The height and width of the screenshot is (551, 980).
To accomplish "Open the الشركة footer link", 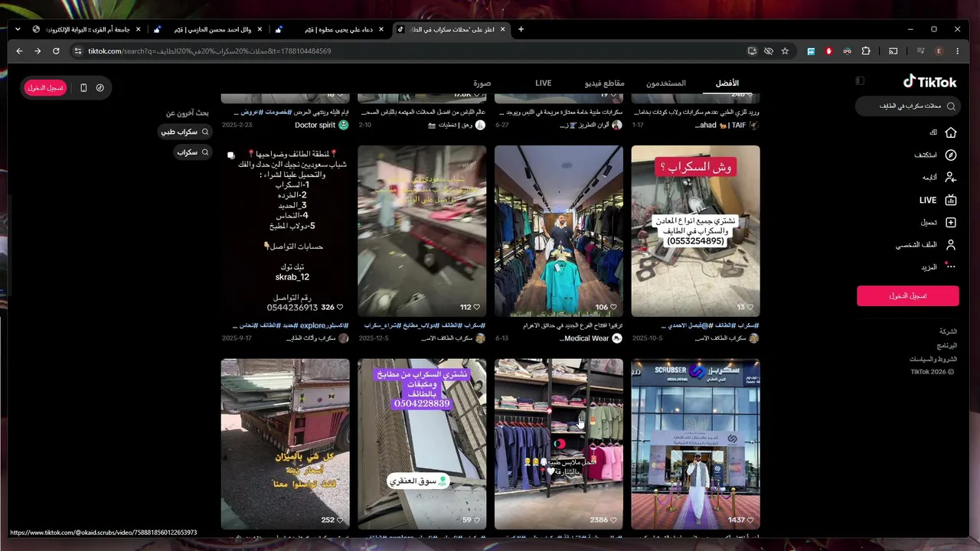I will pyautogui.click(x=948, y=331).
